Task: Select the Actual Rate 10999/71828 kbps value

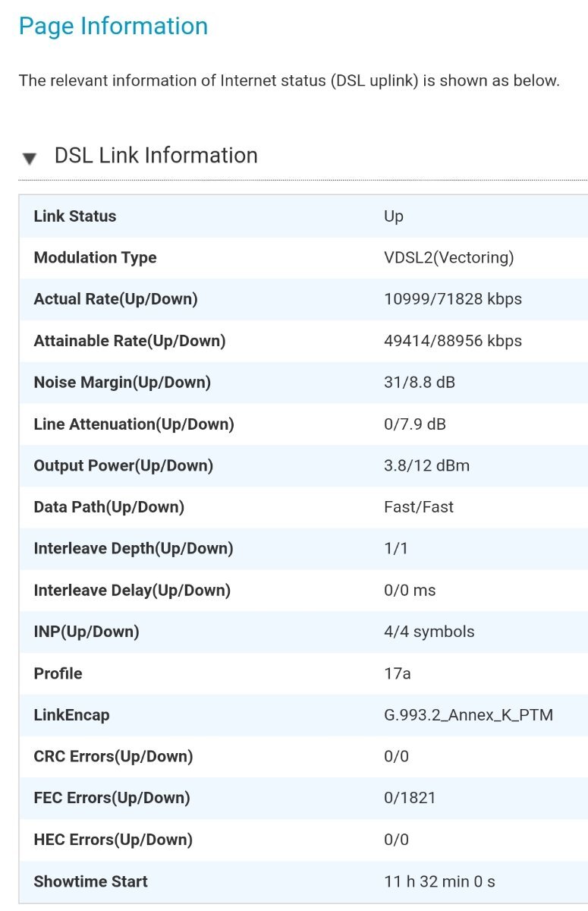Action: point(453,299)
